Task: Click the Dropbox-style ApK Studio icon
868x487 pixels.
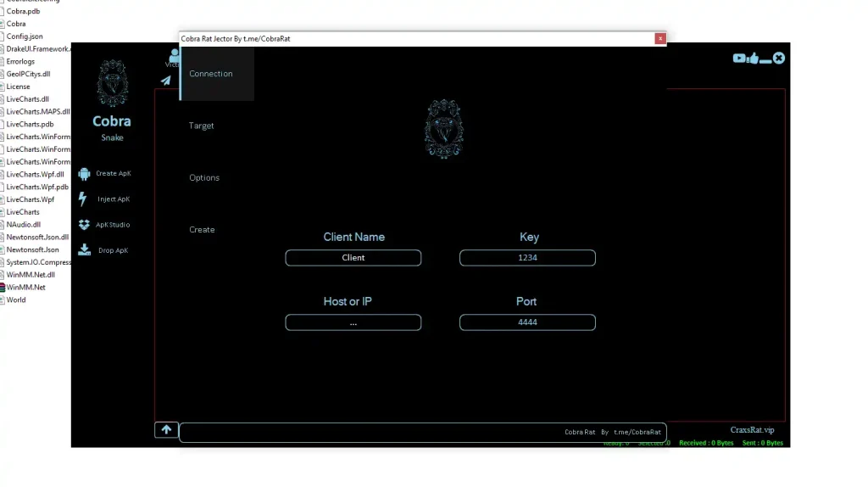Action: 84,225
